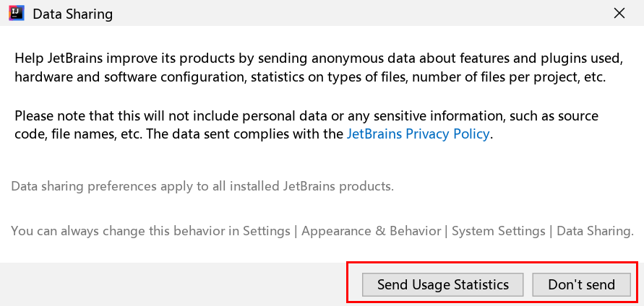
Task: Click the IntelliJ IDEA logo icon
Action: 17,13
